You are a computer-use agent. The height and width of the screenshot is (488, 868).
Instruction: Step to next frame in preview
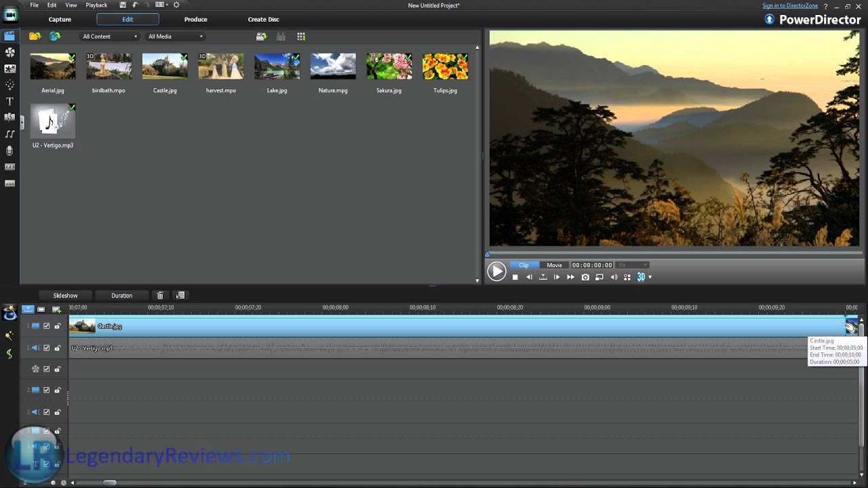(557, 277)
